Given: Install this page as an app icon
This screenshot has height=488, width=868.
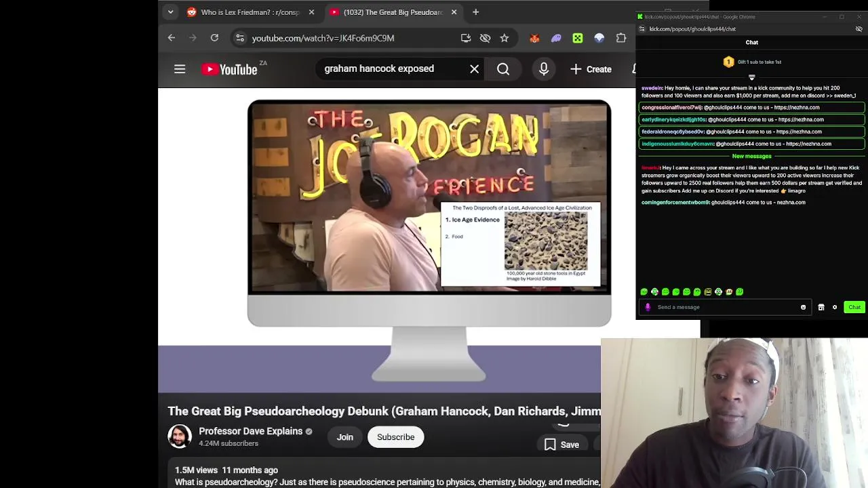Looking at the screenshot, I should pos(466,39).
